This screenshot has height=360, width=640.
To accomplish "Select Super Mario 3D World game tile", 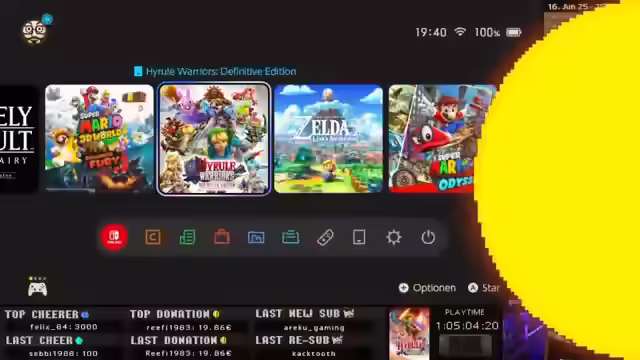I will point(99,138).
